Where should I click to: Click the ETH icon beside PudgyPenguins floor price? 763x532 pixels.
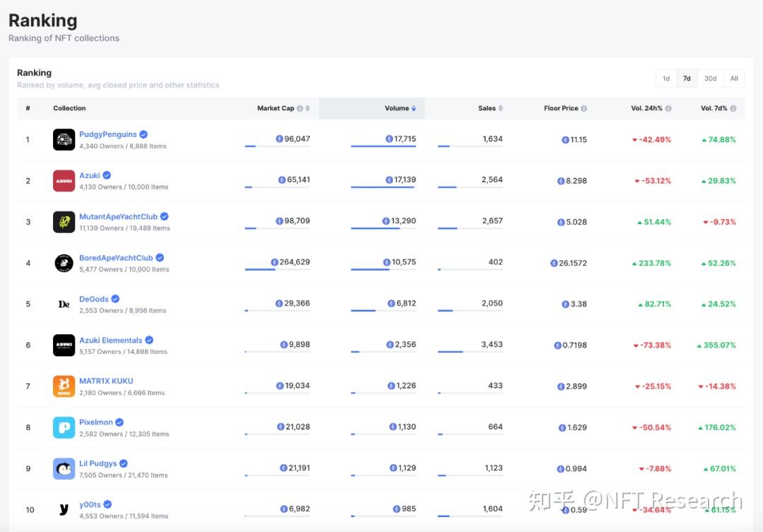pos(565,140)
